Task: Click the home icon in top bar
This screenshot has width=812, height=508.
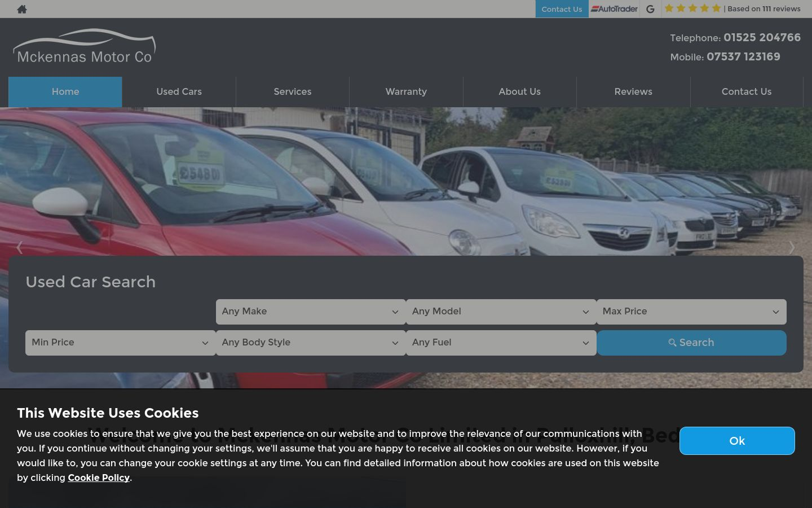Action: pyautogui.click(x=22, y=9)
